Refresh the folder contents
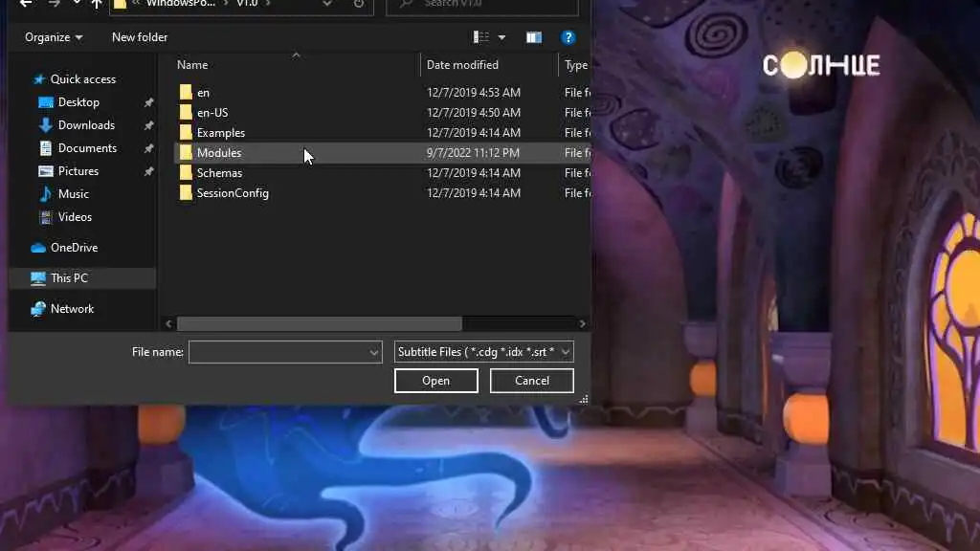Viewport: 980px width, 551px height. (x=359, y=4)
